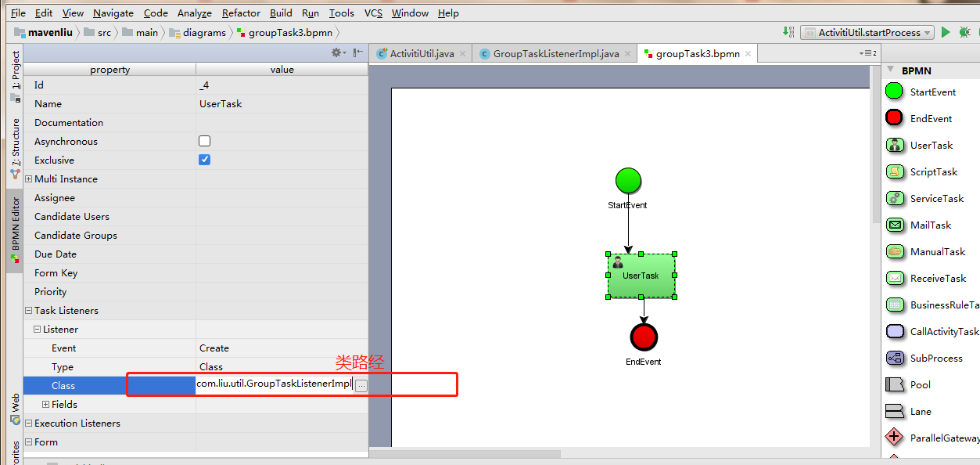Image resolution: width=980 pixels, height=465 pixels.
Task: Run ActivitiUtil.startProcess with green play icon
Action: [946, 32]
